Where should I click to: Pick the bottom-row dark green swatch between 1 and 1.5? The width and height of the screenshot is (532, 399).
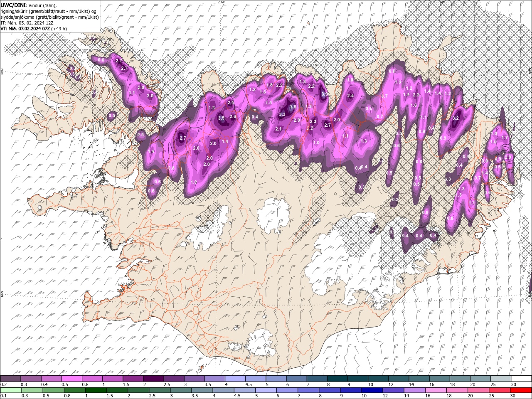click(x=96, y=390)
